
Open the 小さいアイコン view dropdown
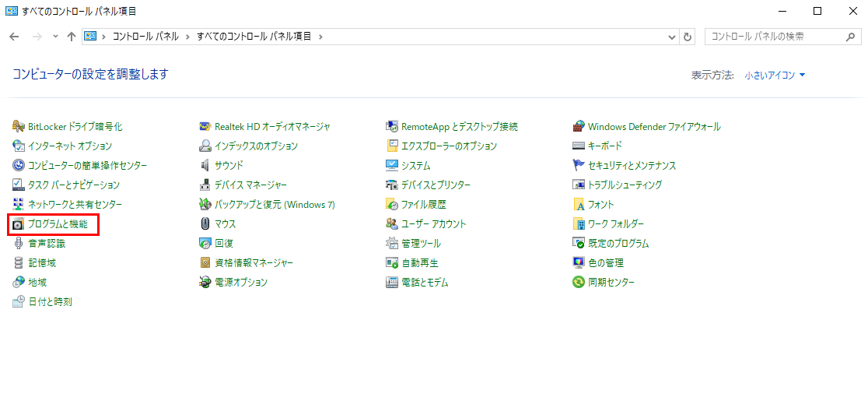(x=775, y=75)
